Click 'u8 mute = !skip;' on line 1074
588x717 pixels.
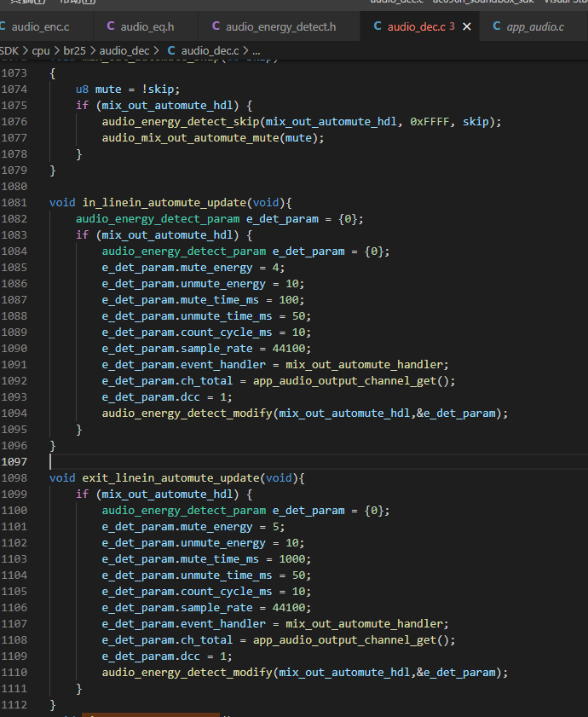point(128,90)
